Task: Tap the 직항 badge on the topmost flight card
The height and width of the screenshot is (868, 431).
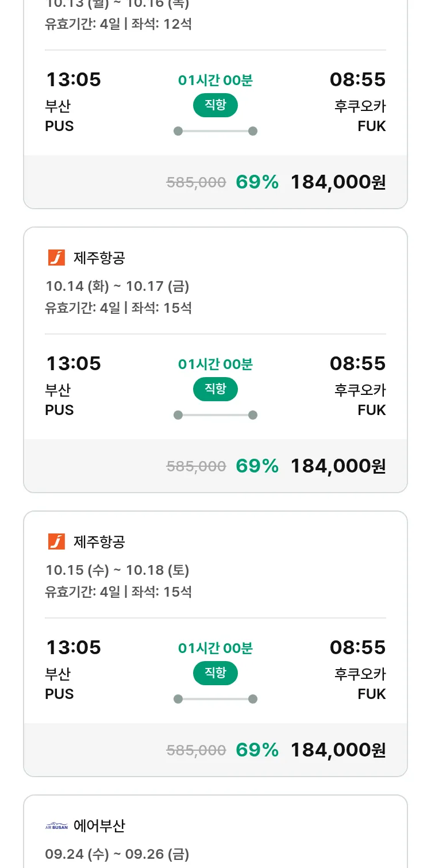Action: coord(215,105)
